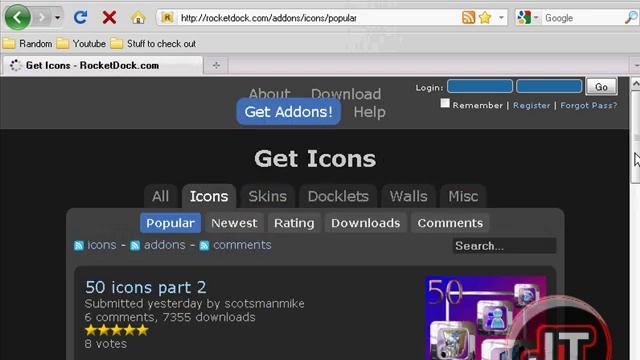Sort by Downloads

coord(366,223)
